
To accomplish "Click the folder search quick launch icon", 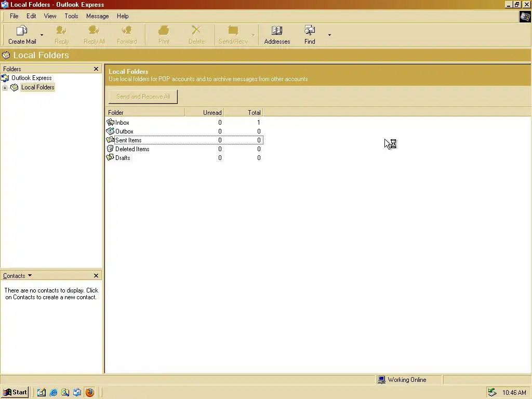I will coord(65,393).
